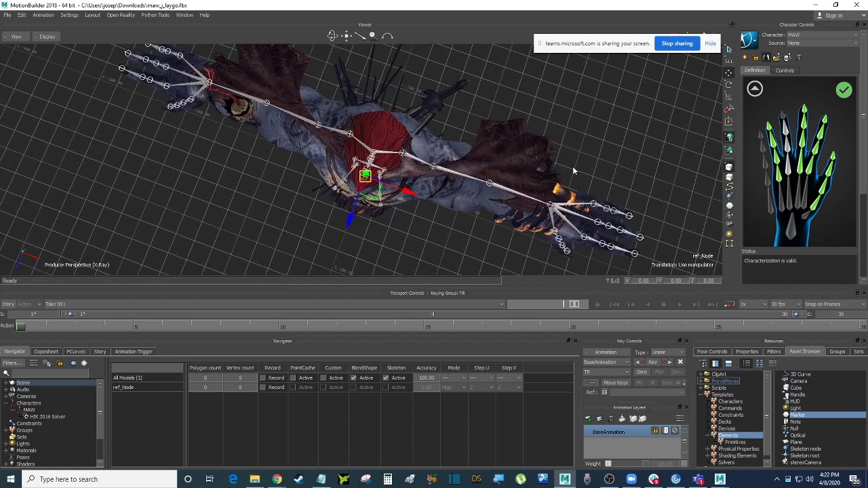This screenshot has height=488, width=868.
Task: Click the lock icon in Navigator toolbar
Action: tap(60, 363)
